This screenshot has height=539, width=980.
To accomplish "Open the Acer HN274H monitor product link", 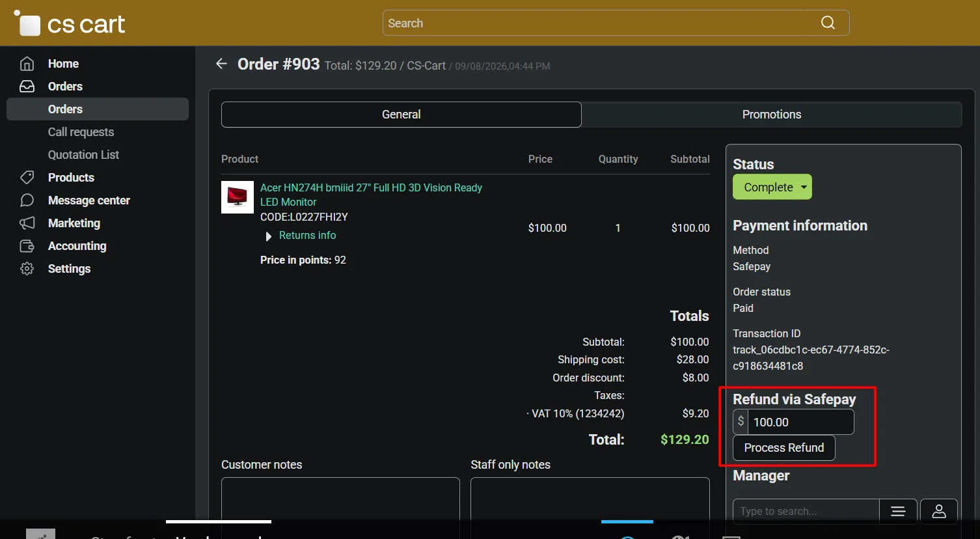I will [371, 195].
